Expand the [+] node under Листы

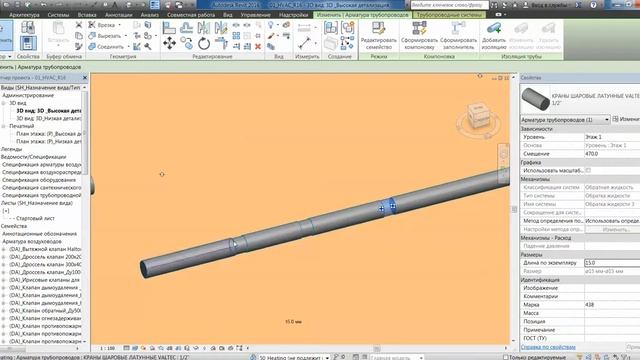pos(6,211)
